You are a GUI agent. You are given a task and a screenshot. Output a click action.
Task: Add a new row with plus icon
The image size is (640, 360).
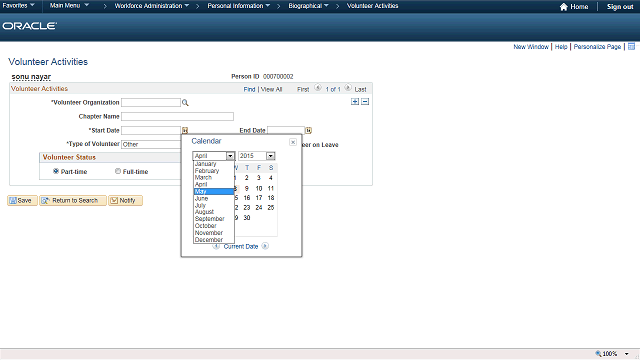(x=355, y=102)
